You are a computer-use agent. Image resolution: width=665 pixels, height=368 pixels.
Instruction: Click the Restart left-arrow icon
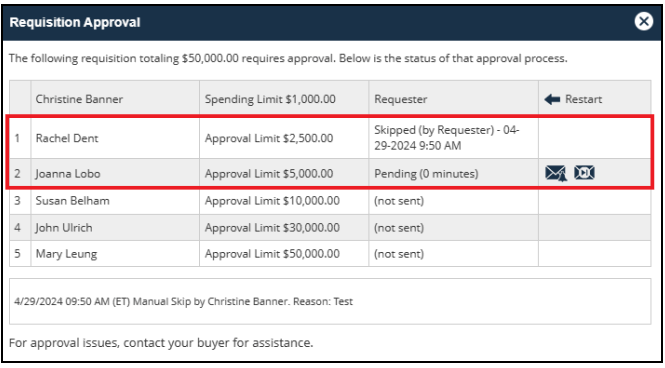552,100
